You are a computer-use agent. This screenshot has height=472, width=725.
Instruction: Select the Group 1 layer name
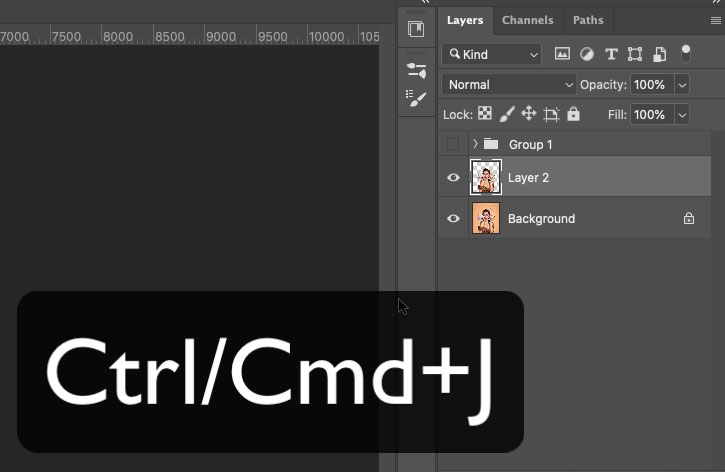point(530,145)
